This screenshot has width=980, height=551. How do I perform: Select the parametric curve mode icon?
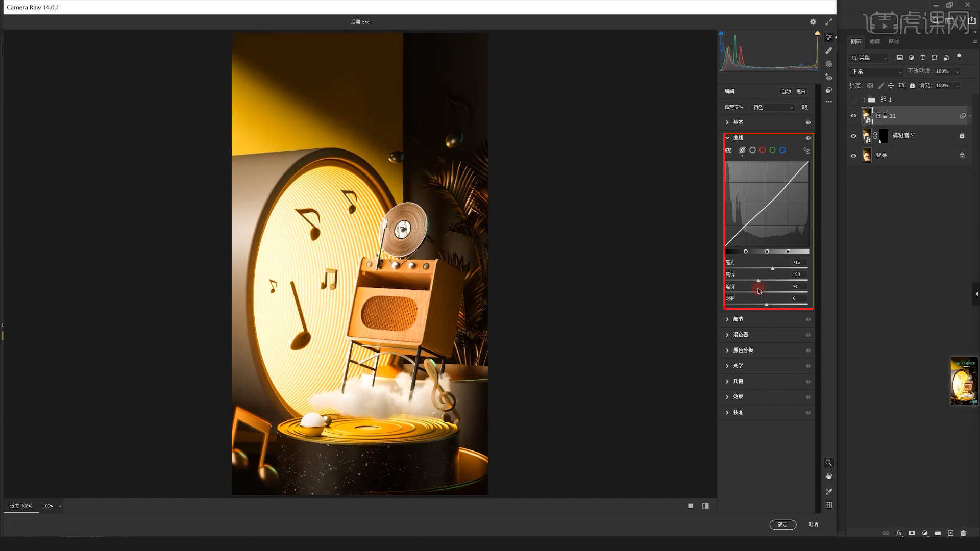click(x=742, y=150)
